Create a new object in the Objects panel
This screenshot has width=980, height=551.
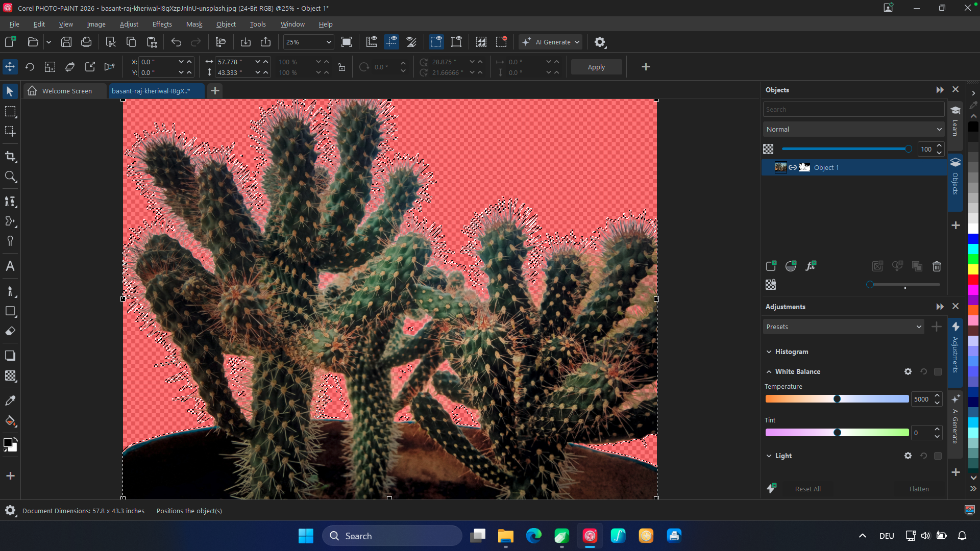[771, 266]
